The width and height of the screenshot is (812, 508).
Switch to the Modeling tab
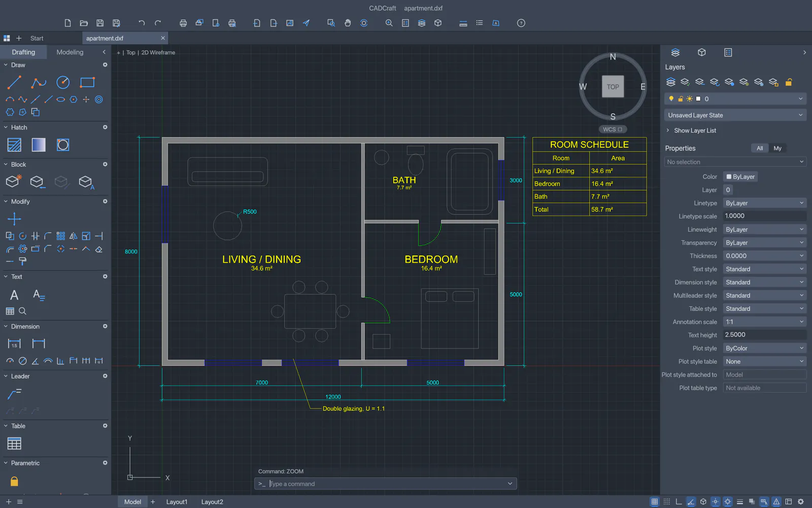pos(70,52)
